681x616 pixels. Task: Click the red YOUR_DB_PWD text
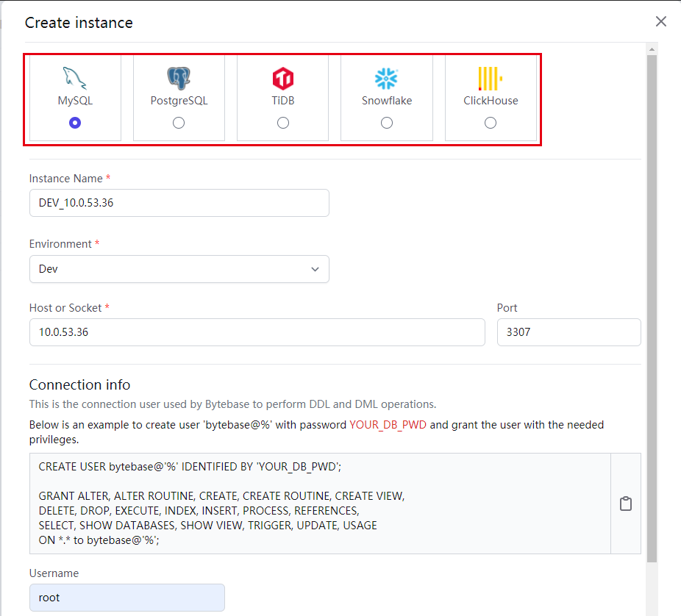tap(388, 425)
